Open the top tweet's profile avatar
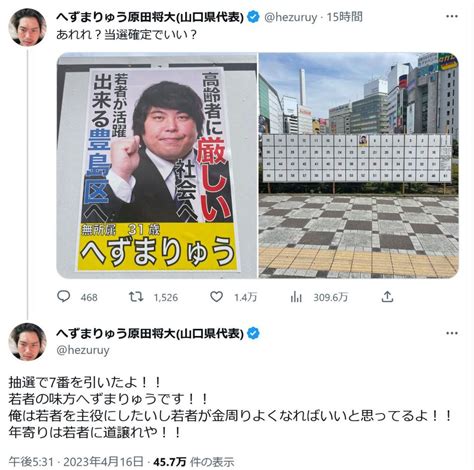The image size is (474, 470). coord(27,27)
